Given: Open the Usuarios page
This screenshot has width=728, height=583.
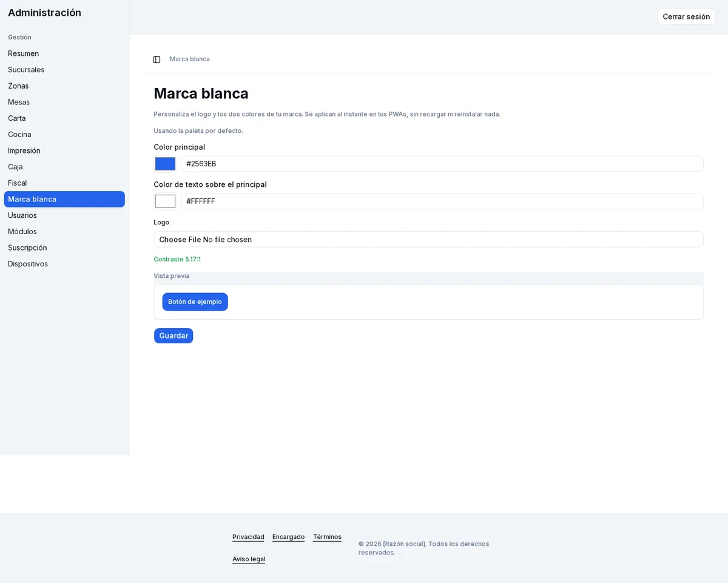Looking at the screenshot, I should (x=64, y=215).
